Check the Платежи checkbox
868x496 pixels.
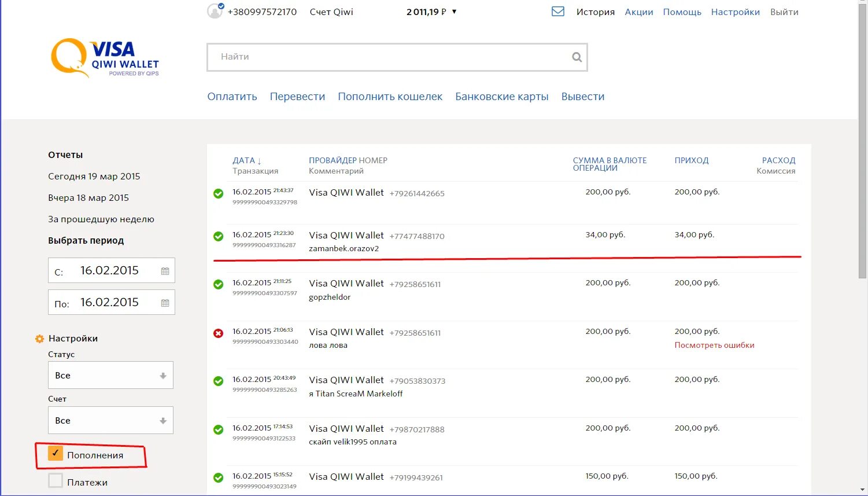[x=56, y=480]
